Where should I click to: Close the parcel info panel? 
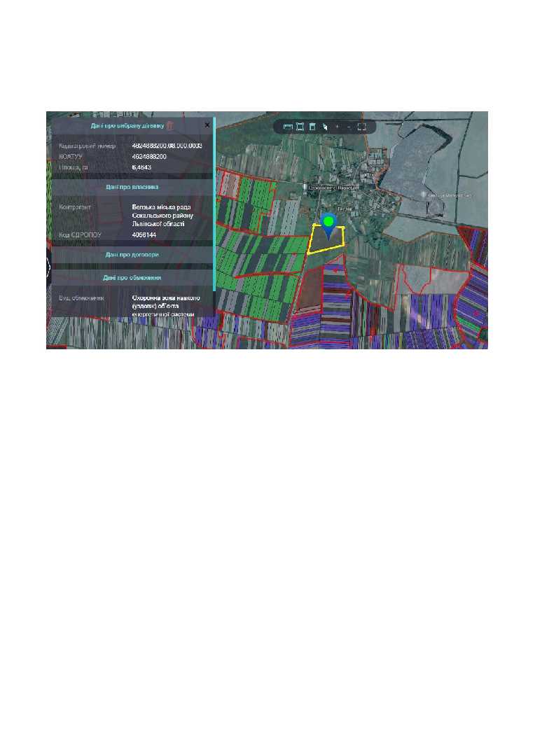[207, 125]
